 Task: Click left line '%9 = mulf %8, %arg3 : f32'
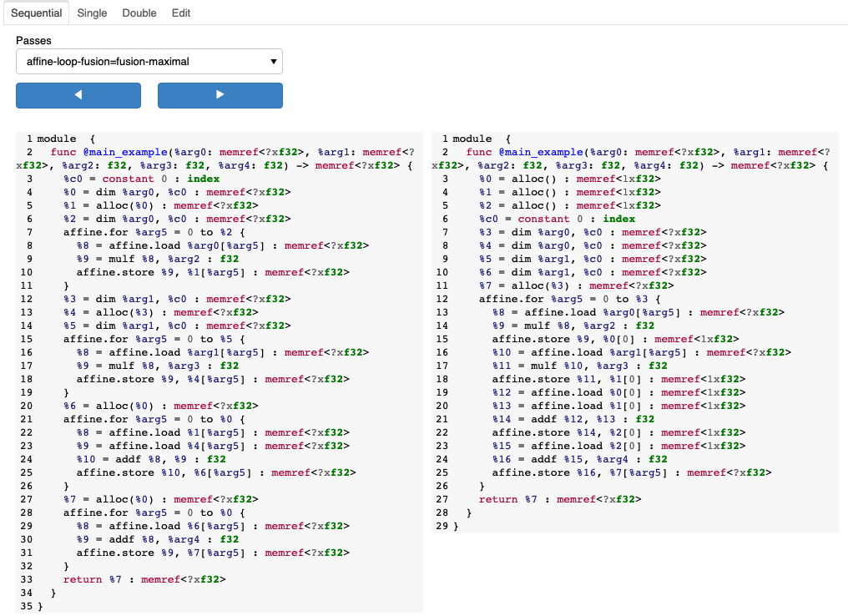pyautogui.click(x=158, y=366)
